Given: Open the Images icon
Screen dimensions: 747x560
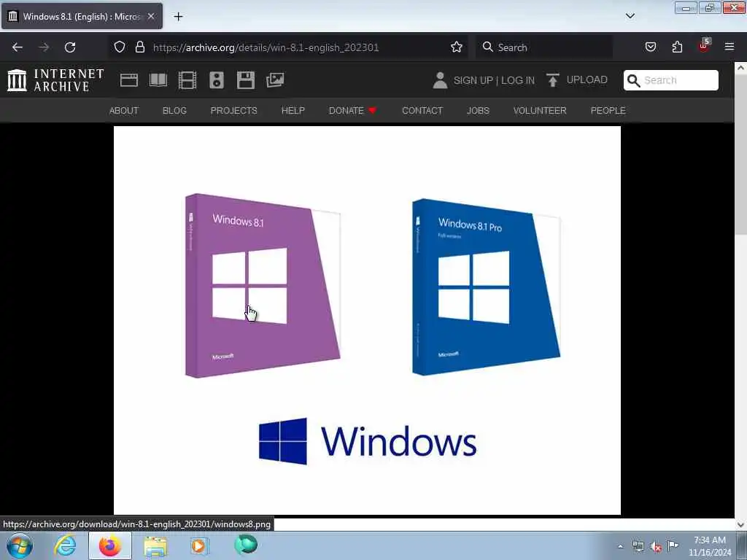Looking at the screenshot, I should click(x=275, y=80).
